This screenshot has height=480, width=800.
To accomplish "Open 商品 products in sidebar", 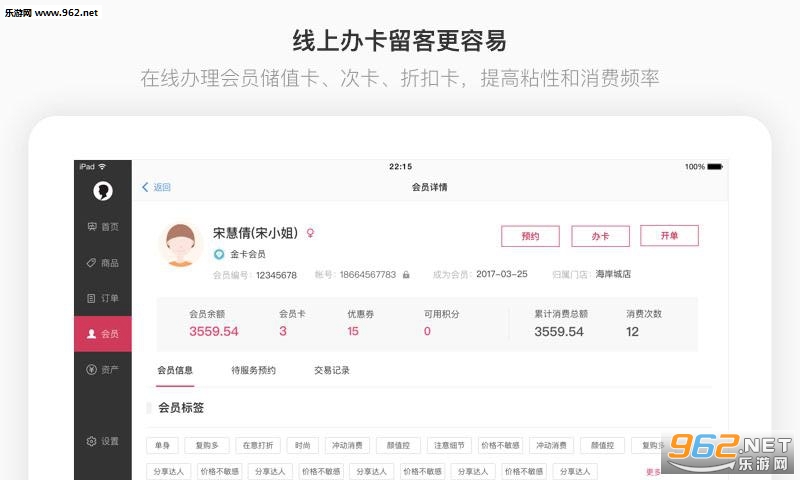I will click(x=103, y=263).
